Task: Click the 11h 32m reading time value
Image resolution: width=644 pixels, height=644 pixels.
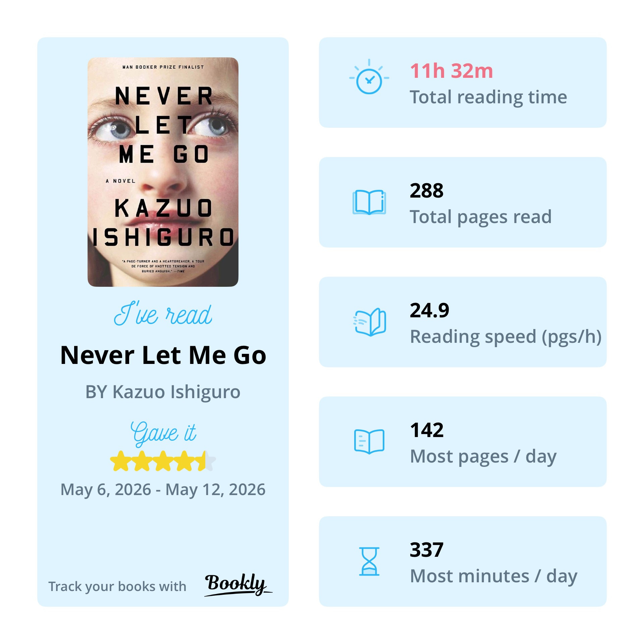Action: coord(451,71)
